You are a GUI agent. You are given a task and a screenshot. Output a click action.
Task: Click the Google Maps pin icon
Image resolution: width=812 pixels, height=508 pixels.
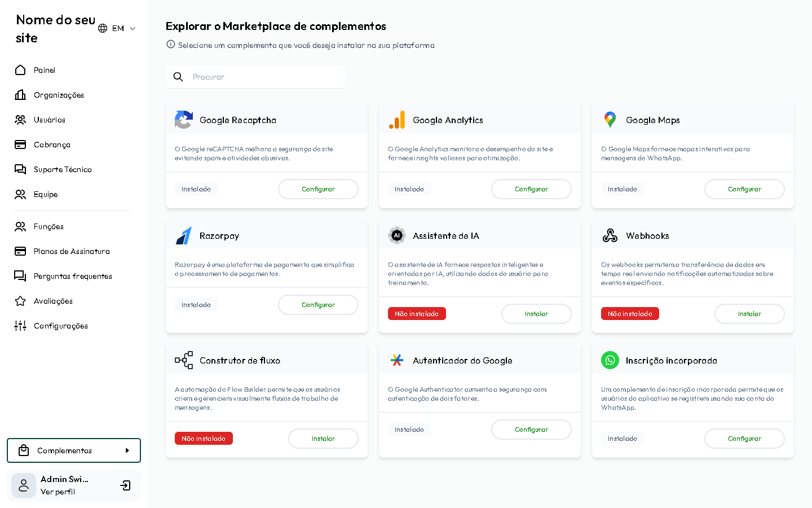tap(610, 120)
